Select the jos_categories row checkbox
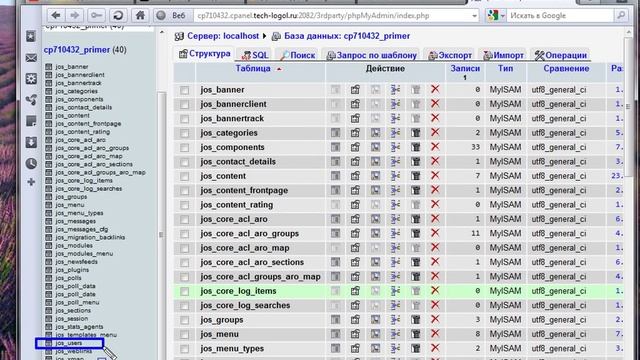 point(184,133)
